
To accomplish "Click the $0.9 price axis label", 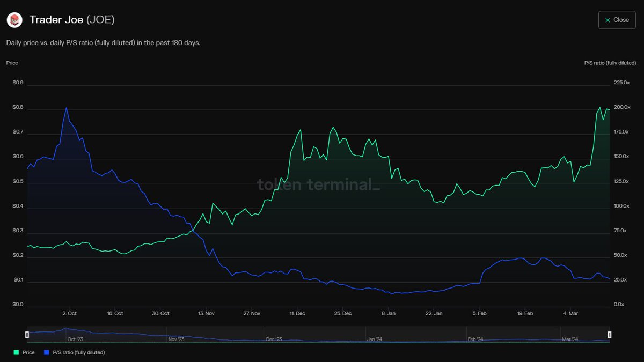I will pyautogui.click(x=18, y=83).
